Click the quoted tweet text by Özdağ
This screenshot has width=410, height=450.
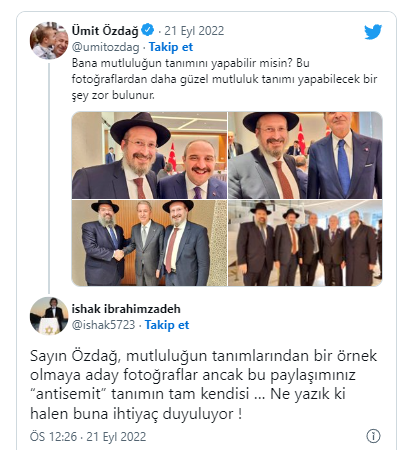224,79
